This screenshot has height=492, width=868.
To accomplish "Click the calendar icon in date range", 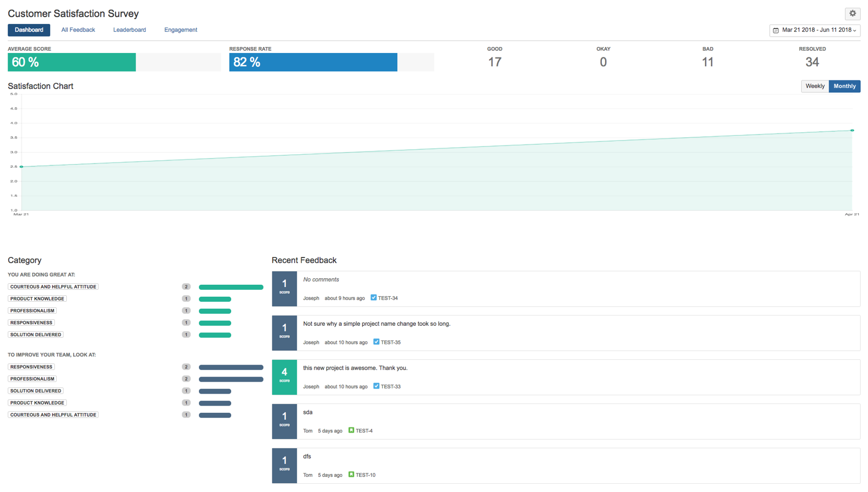I will click(x=776, y=31).
